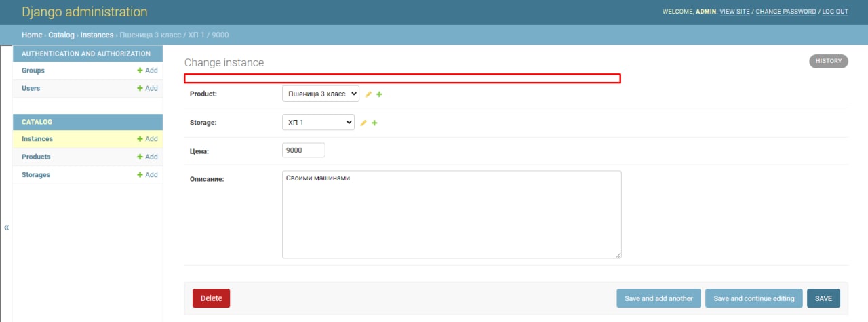Go to Catalog in the breadcrumb
868x322 pixels.
pyautogui.click(x=61, y=35)
